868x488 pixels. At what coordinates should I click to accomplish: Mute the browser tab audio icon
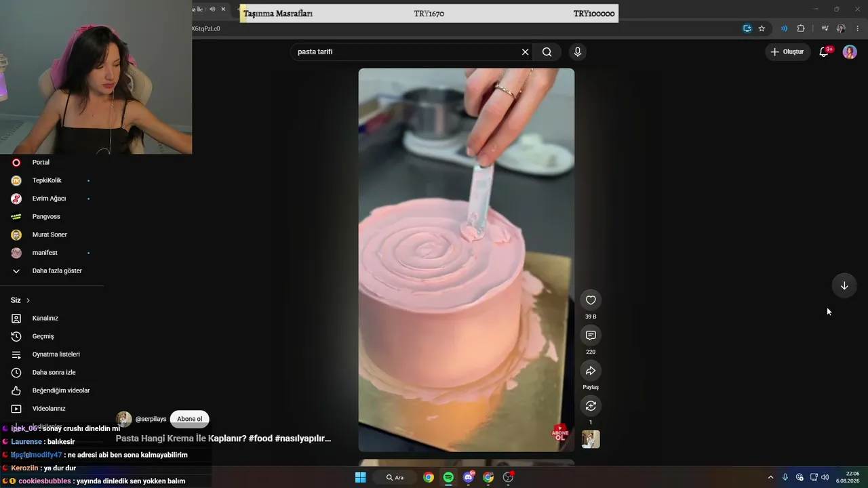point(212,9)
